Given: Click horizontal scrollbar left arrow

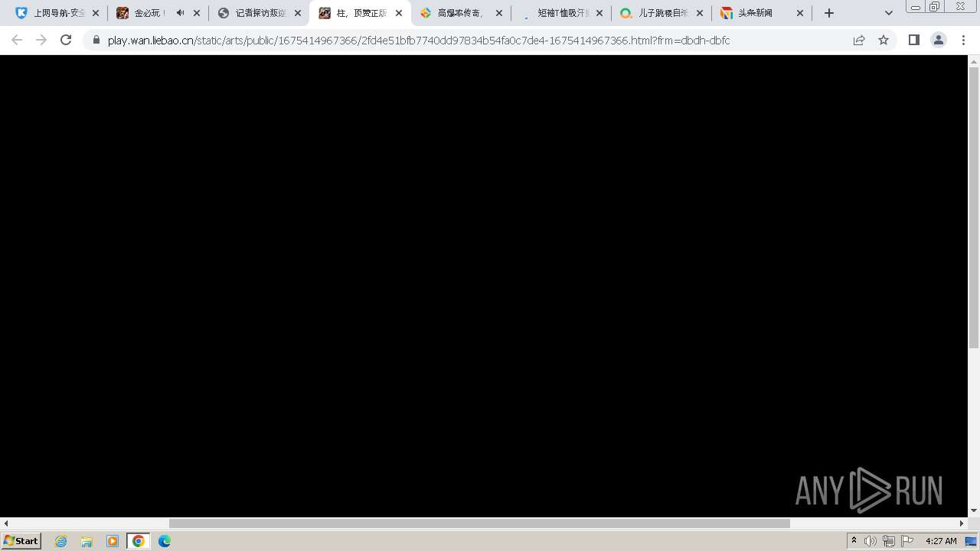Looking at the screenshot, I should point(5,523).
